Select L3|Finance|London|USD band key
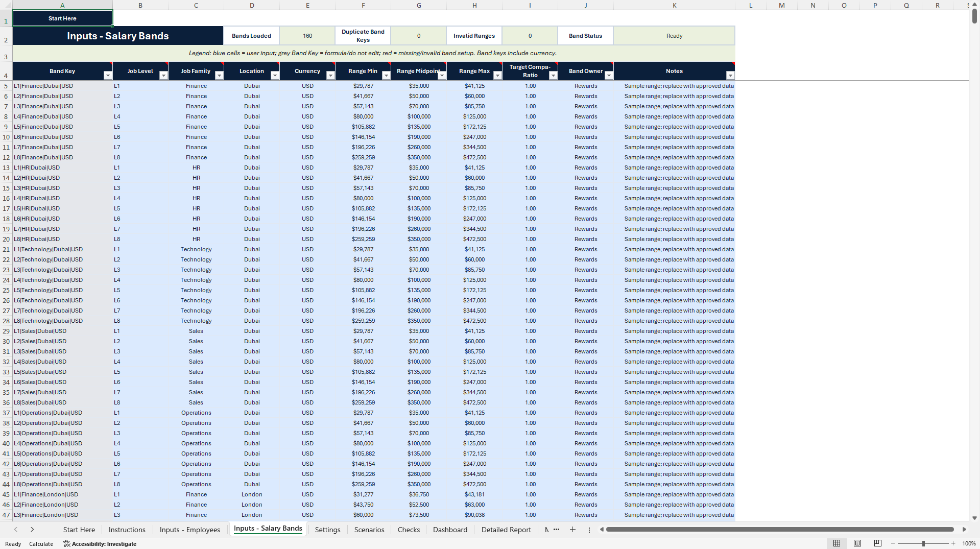 pyautogui.click(x=62, y=515)
